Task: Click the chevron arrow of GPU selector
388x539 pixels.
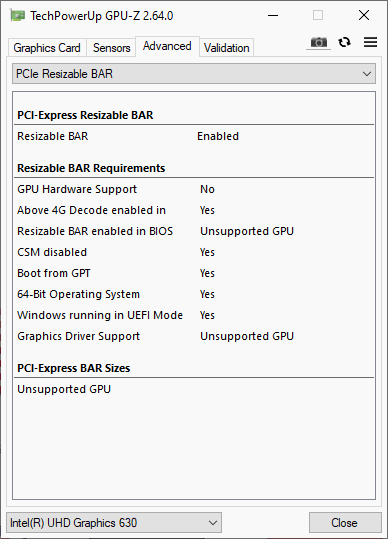Action: (213, 523)
